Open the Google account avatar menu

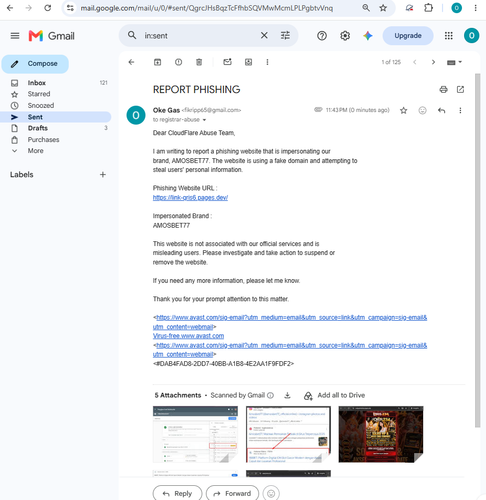pos(471,36)
